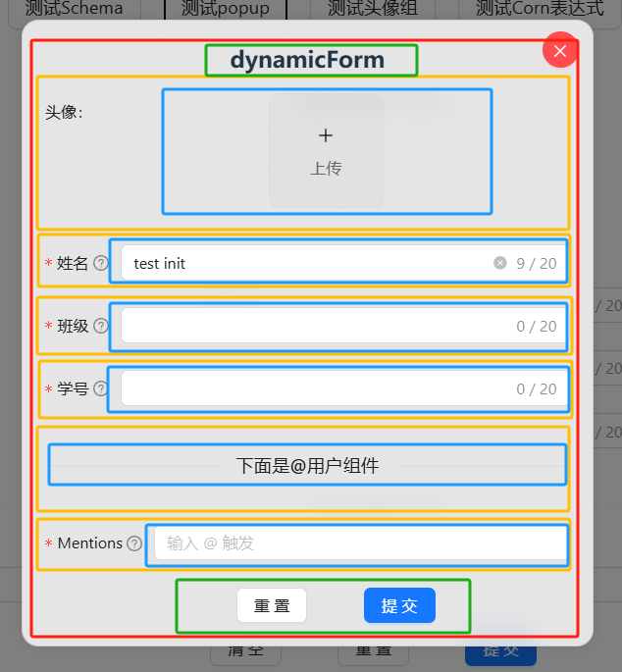The image size is (622, 672).
Task: Open help tooltip icon next to 学号
Action: click(101, 388)
